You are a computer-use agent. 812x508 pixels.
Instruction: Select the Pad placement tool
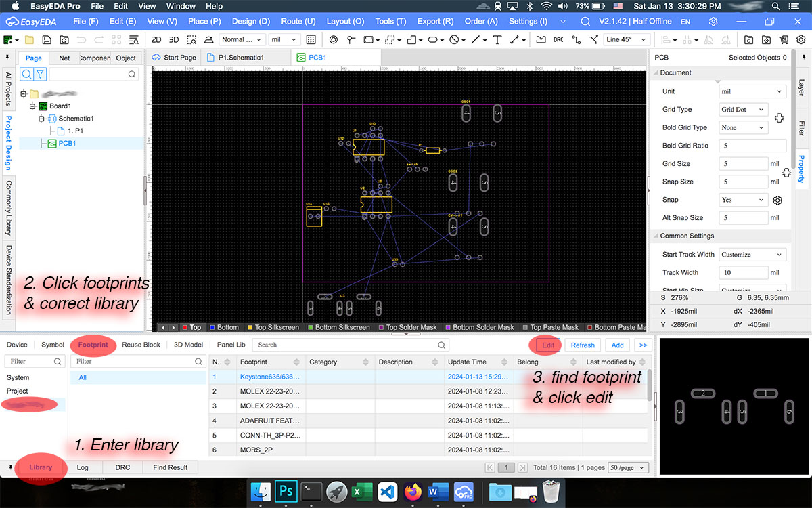point(334,39)
